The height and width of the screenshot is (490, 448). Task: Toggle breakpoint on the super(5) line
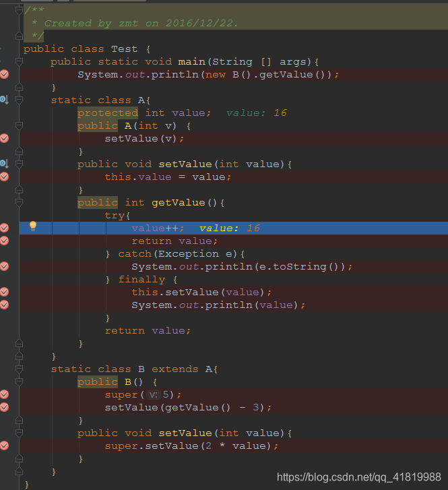point(4,394)
